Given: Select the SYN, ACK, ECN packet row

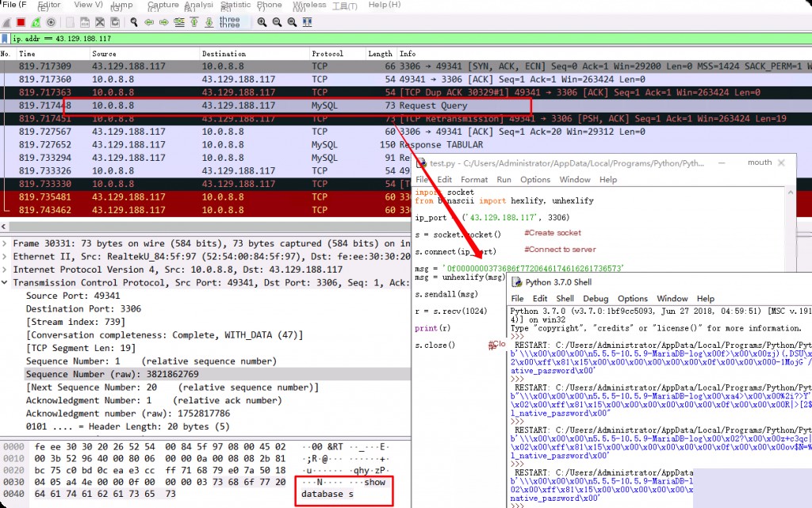Looking at the screenshot, I should [406, 67].
